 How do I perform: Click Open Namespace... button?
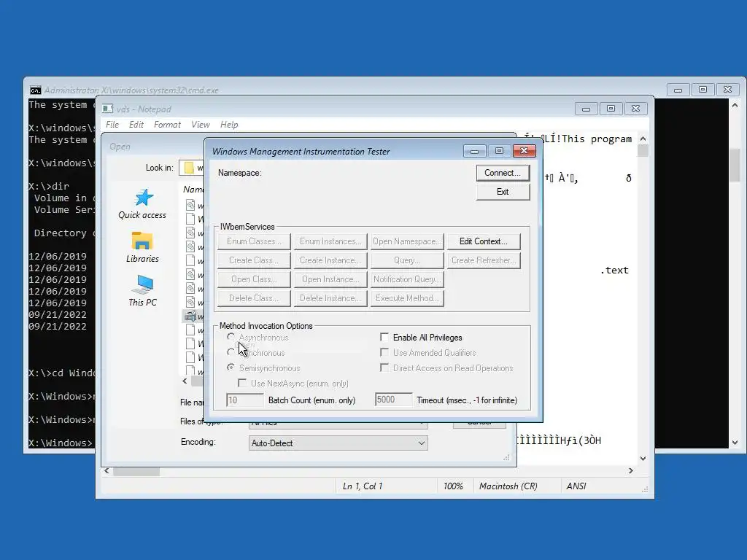click(407, 241)
